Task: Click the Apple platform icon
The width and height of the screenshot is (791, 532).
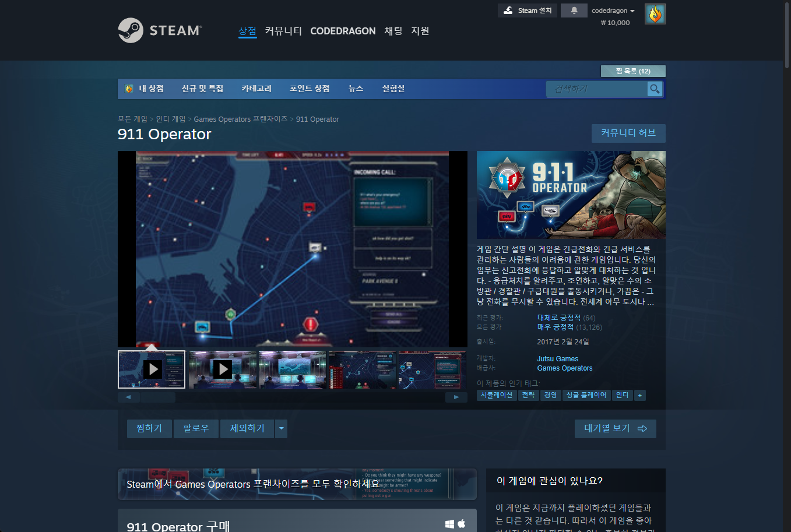Action: click(x=462, y=523)
